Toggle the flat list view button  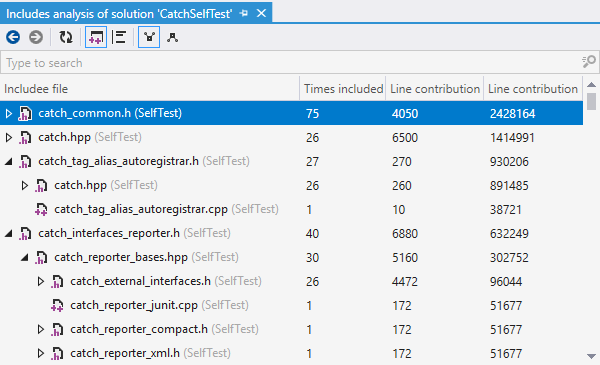pos(119,37)
